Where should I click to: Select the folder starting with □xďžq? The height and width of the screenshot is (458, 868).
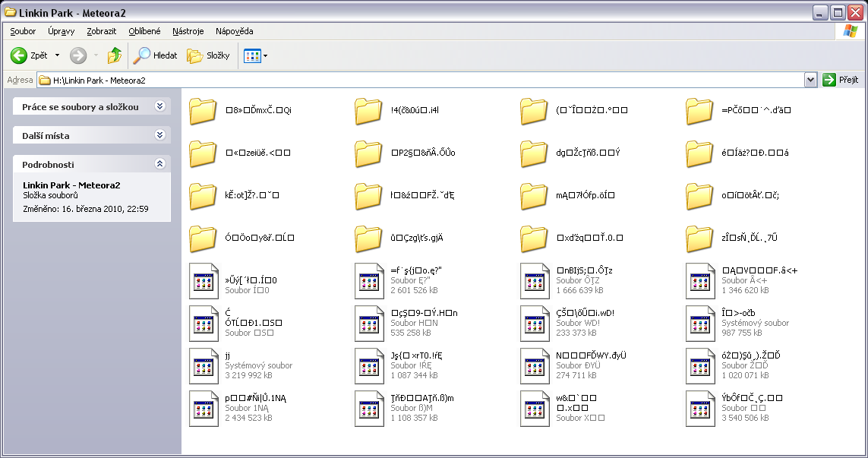[572, 238]
